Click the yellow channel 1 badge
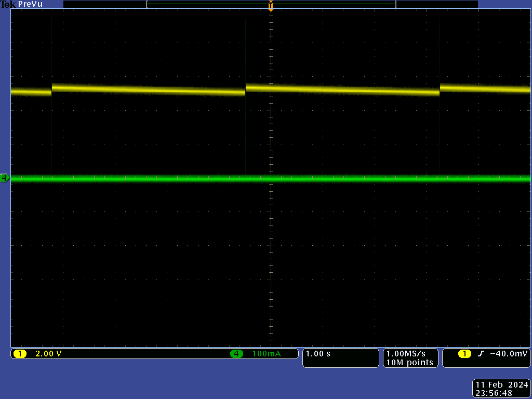This screenshot has height=399, width=532. [20, 354]
